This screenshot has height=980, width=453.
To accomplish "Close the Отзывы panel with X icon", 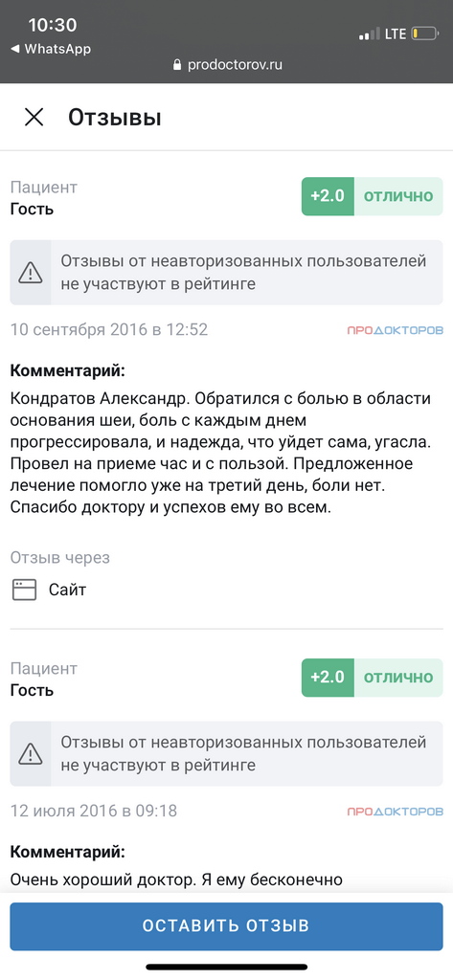I will click(x=34, y=117).
